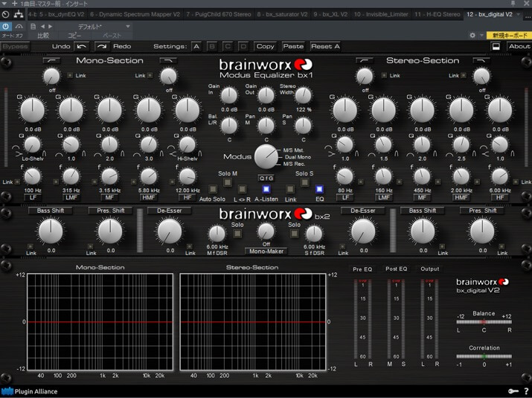Expand the insert tabs overflow arrow
The width and height of the screenshot is (532, 398).
518,14
